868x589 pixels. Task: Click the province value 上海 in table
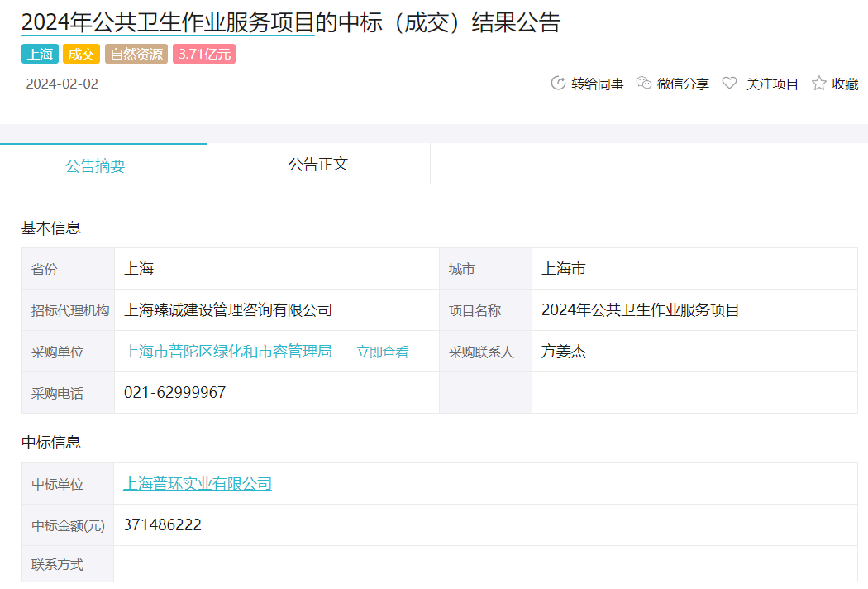[x=139, y=269]
